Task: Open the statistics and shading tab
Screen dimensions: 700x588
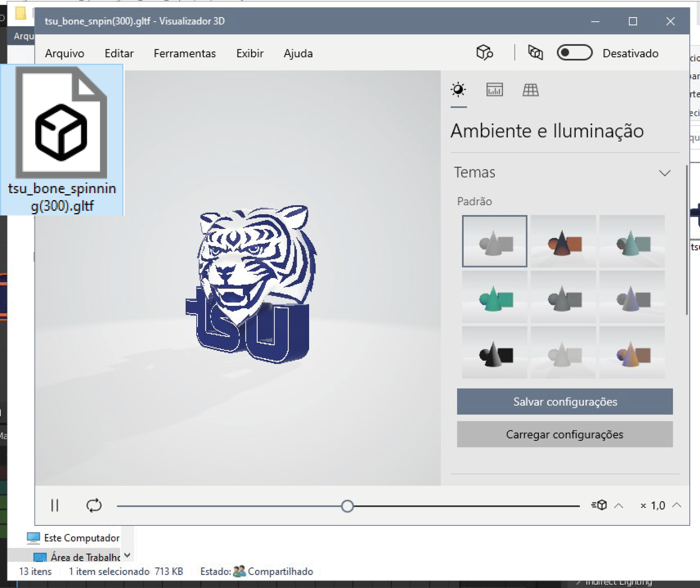Action: click(494, 90)
